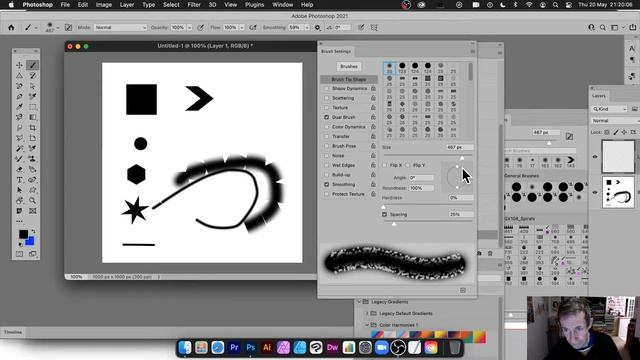The width and height of the screenshot is (640, 360).
Task: Click the Angle input field
Action: [x=421, y=178]
